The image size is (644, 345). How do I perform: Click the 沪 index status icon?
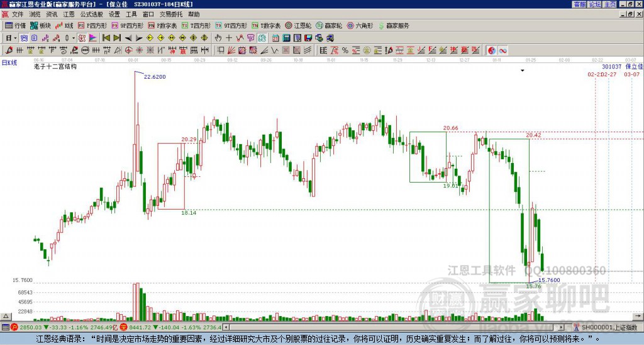click(x=14, y=327)
